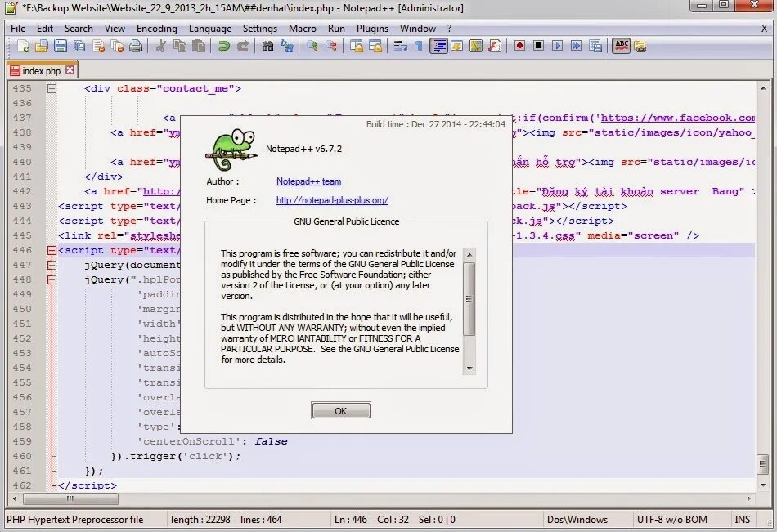Click the green Undo arrow
This screenshot has width=777, height=532.
(x=223, y=47)
